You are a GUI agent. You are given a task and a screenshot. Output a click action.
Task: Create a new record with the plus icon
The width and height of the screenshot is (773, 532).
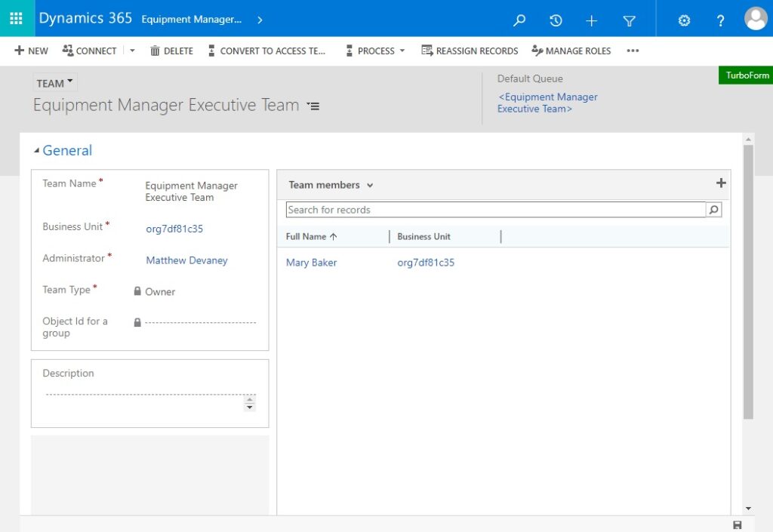click(592, 19)
